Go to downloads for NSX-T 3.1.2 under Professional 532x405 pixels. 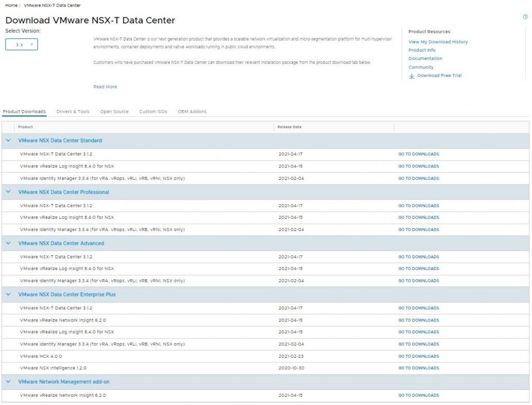[x=419, y=206]
